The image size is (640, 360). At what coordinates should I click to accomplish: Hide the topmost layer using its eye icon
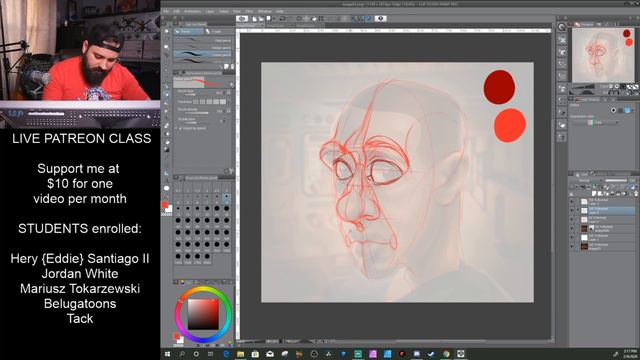pos(572,202)
